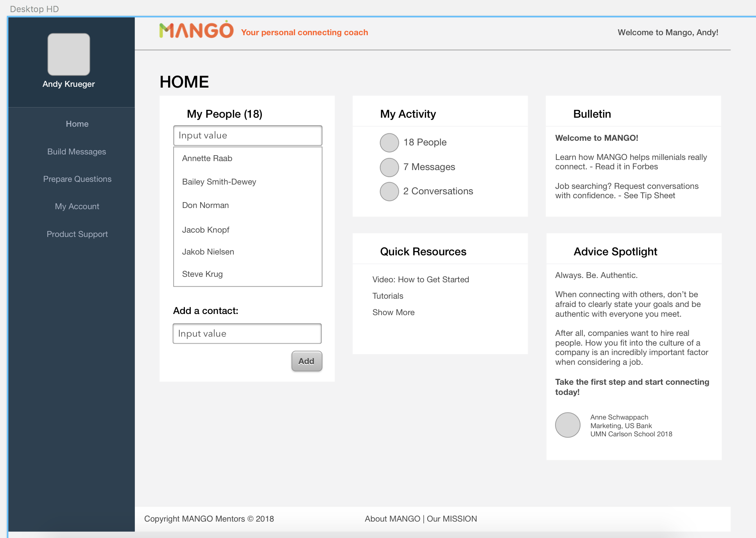Click Andy Krueger's profile avatar

click(x=69, y=54)
